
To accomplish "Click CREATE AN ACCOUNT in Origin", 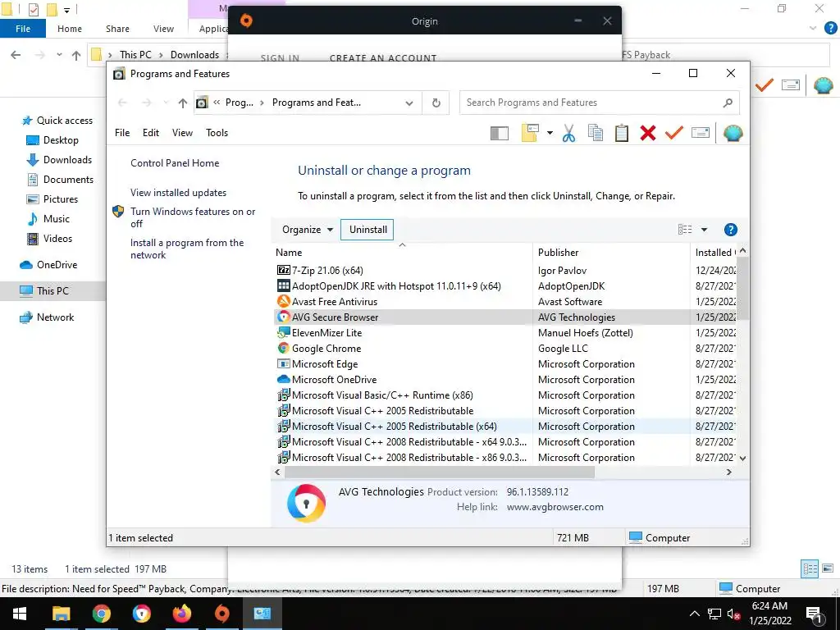I will [x=383, y=58].
